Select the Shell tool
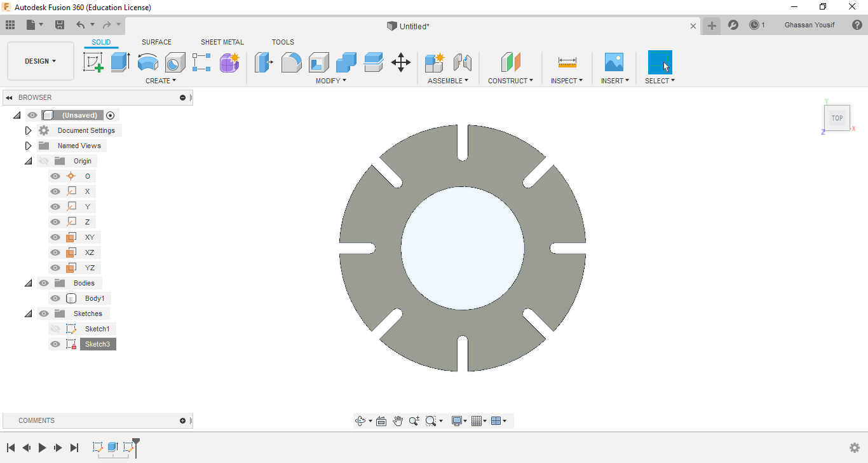The height and width of the screenshot is (463, 868). pos(319,62)
